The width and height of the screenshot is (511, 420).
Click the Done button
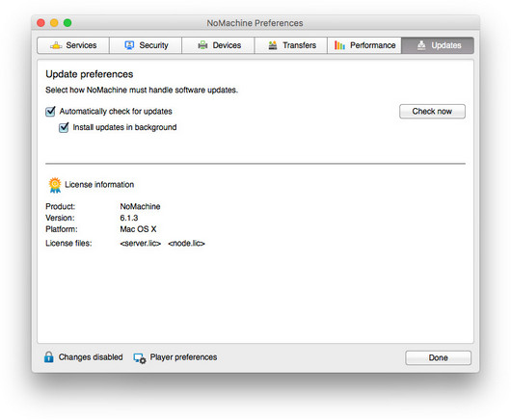[x=438, y=357]
